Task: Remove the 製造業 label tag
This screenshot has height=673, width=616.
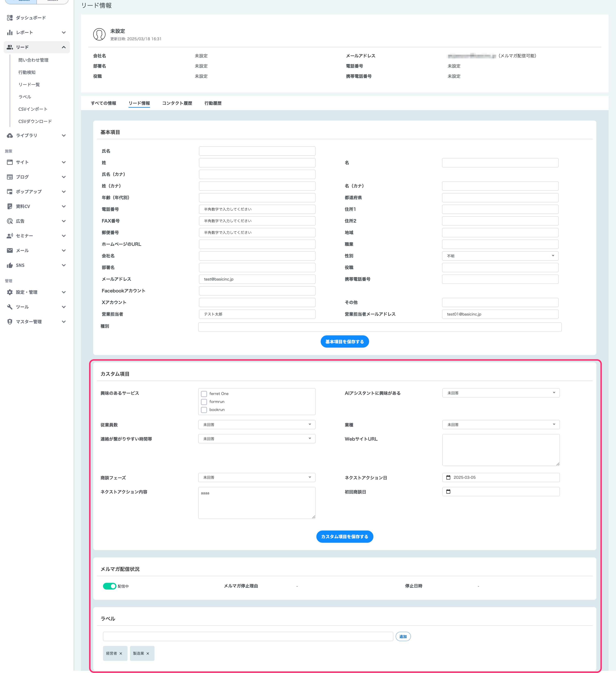Action: click(148, 653)
